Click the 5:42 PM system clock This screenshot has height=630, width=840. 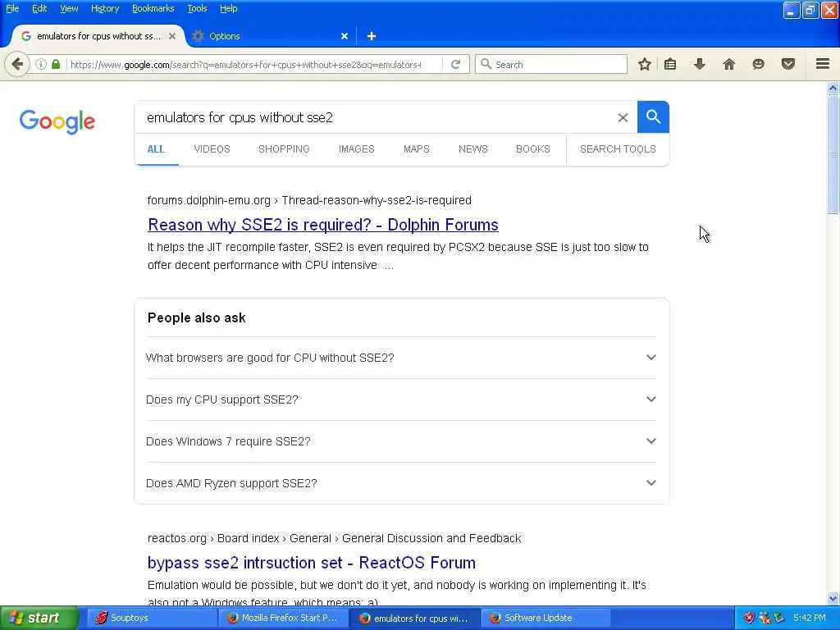point(809,618)
